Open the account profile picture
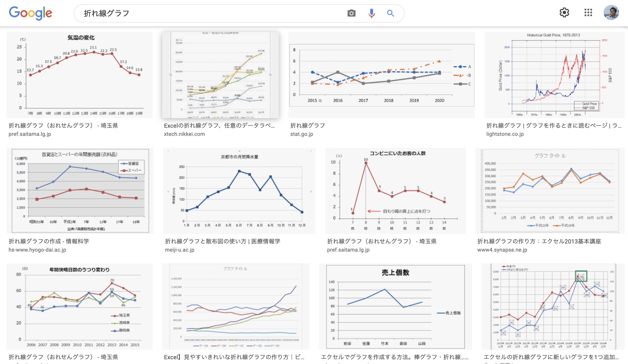The height and width of the screenshot is (364, 628). (611, 12)
